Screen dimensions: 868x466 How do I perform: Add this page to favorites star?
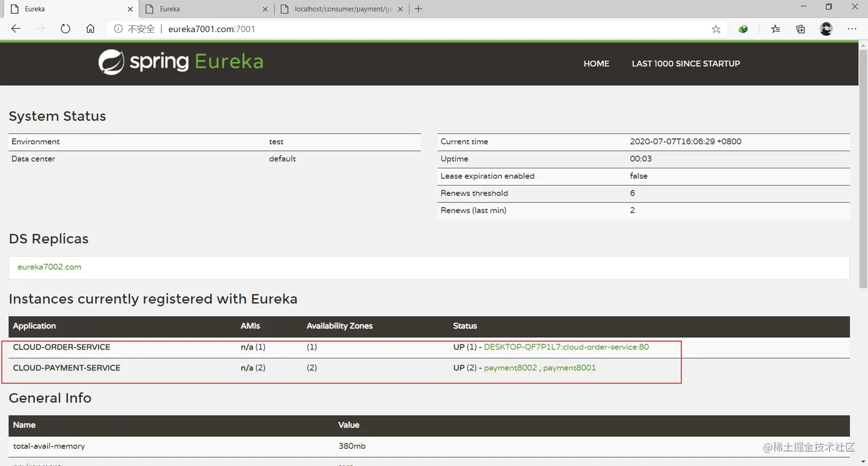pyautogui.click(x=716, y=29)
